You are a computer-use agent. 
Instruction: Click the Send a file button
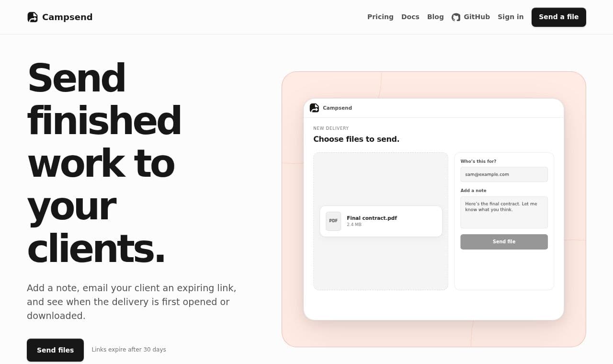point(559,17)
